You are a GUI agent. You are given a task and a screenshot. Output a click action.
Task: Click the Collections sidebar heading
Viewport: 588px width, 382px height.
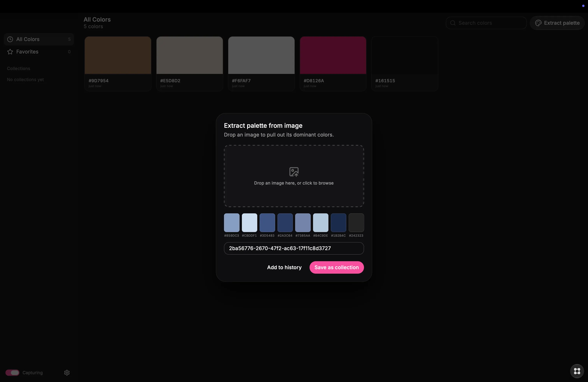click(x=18, y=68)
